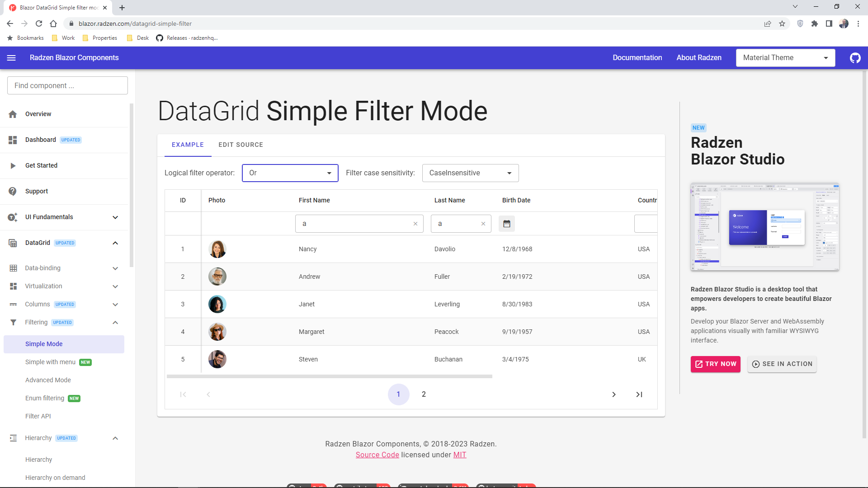Image resolution: width=868 pixels, height=488 pixels.
Task: Clear the First Name filter input
Action: pos(415,224)
